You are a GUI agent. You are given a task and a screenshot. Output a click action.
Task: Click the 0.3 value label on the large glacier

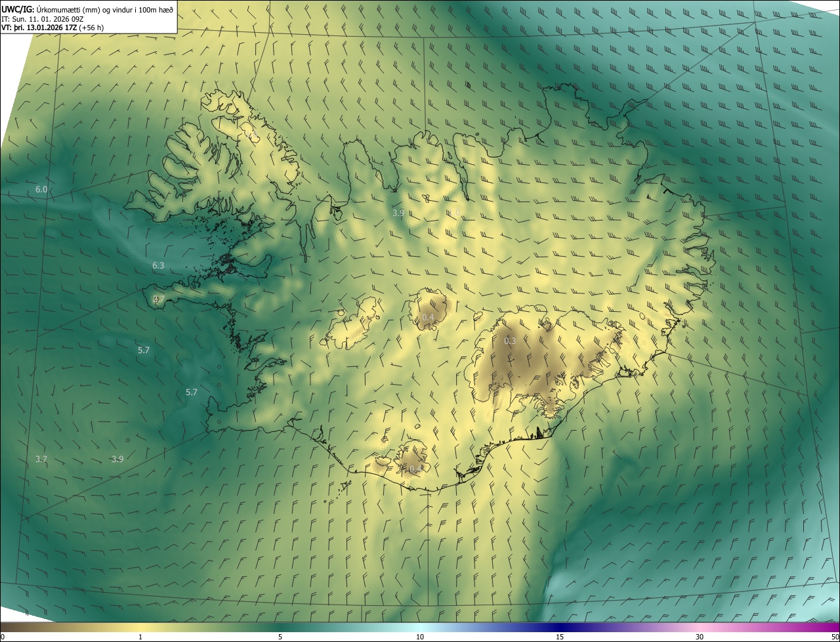(510, 341)
